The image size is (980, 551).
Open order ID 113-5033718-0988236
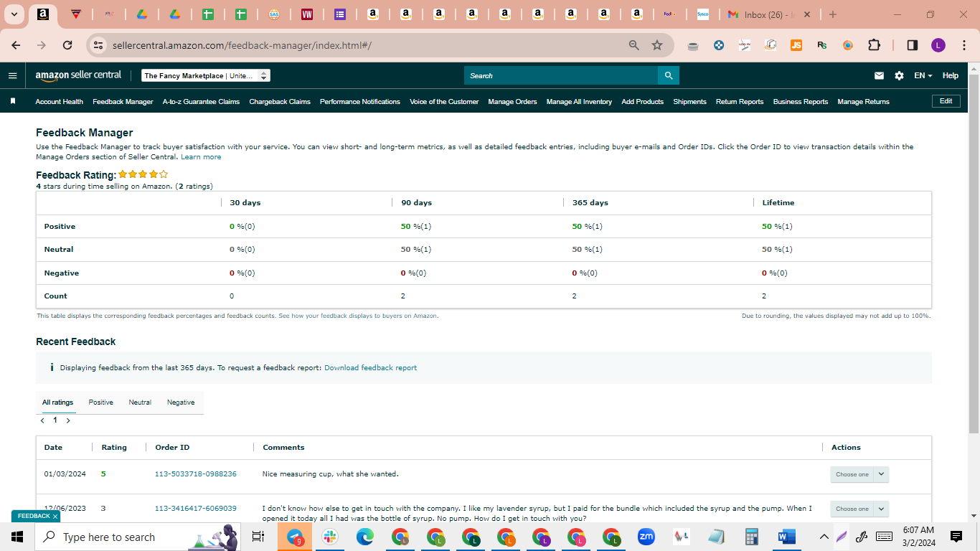(x=196, y=474)
